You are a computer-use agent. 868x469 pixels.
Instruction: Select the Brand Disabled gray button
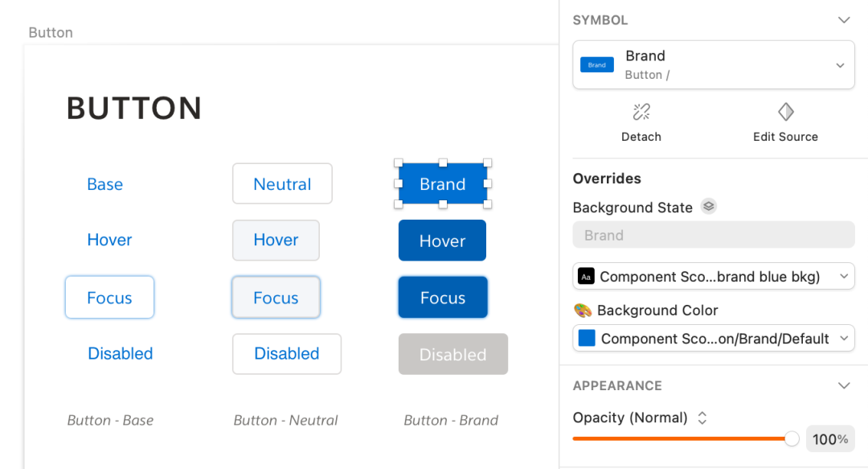[452, 354]
